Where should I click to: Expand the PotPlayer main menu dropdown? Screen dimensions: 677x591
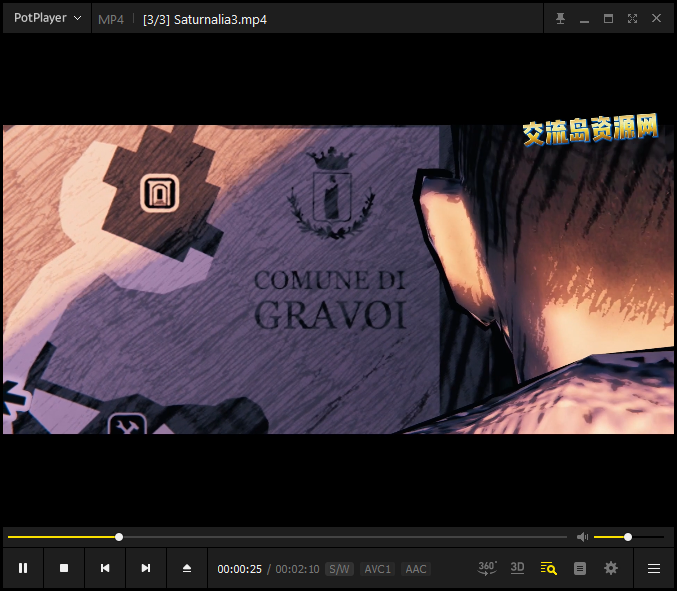pos(47,18)
